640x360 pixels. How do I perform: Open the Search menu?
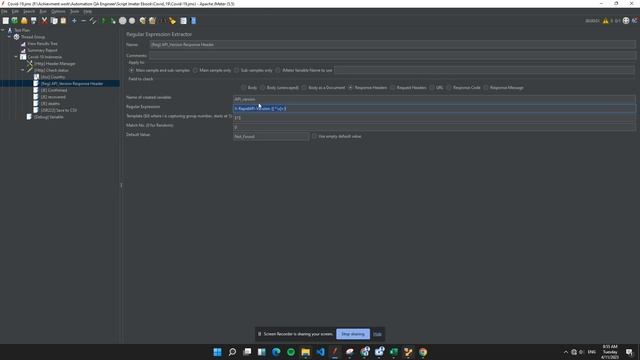[x=29, y=11]
